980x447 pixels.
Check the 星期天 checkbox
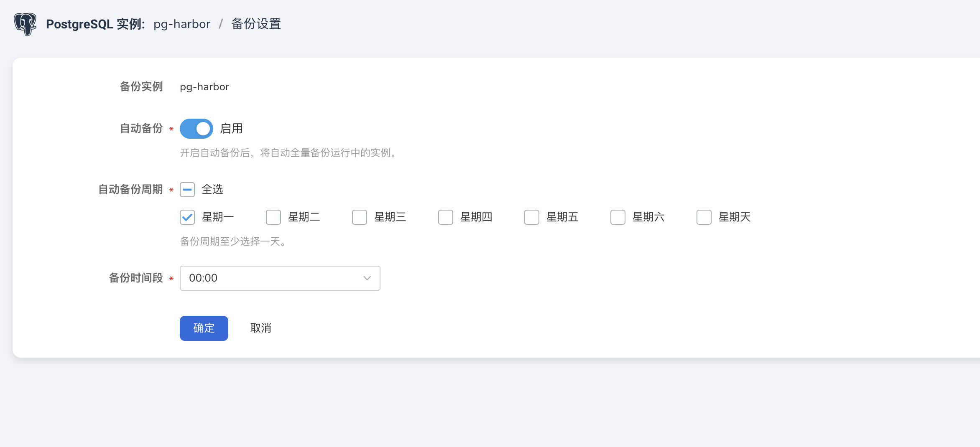tap(704, 217)
